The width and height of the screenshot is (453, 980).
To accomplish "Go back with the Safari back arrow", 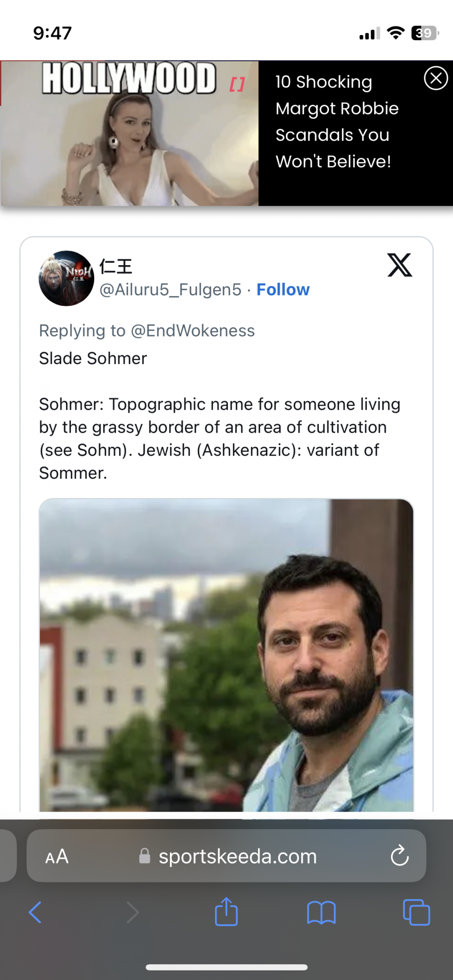I will point(35,912).
